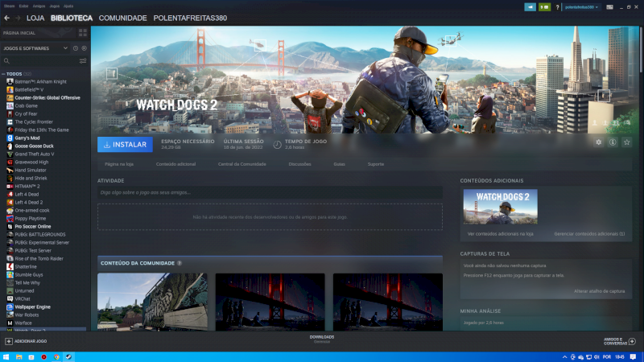The width and height of the screenshot is (644, 362).
Task: Show game info icon
Action: (x=613, y=142)
